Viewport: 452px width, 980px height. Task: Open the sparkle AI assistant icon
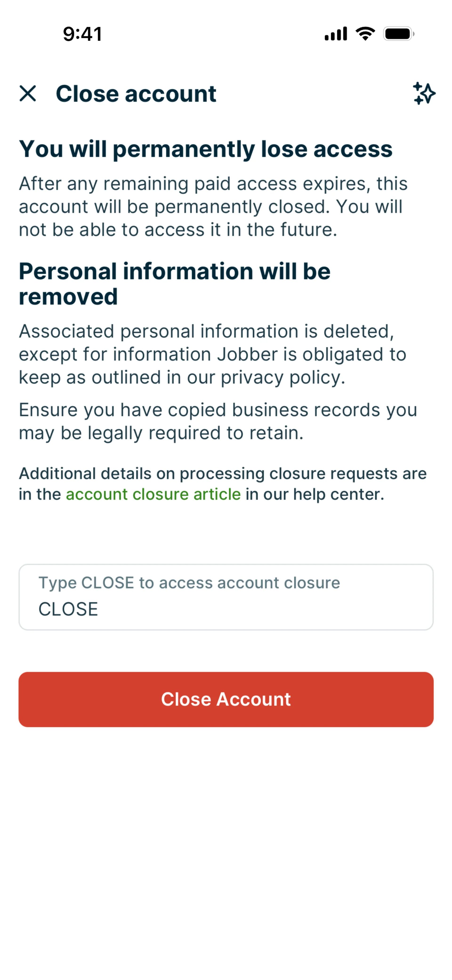424,93
